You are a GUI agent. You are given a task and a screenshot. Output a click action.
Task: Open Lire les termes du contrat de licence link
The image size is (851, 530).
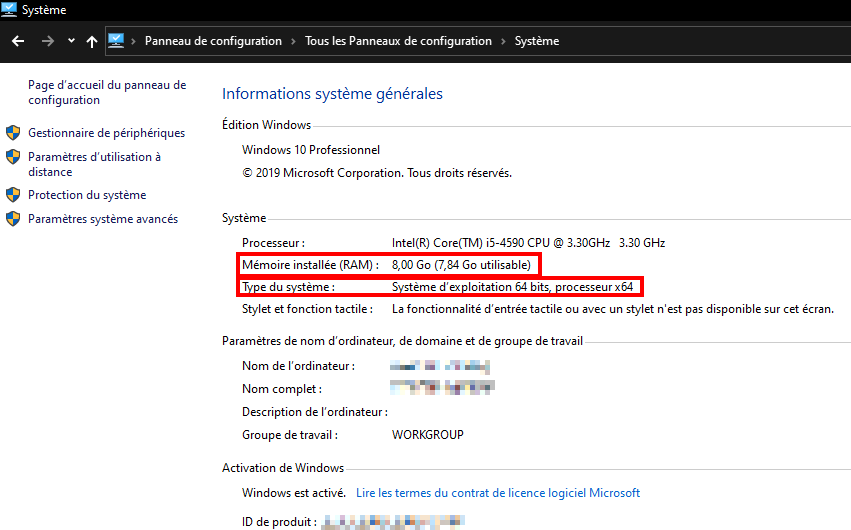tap(498, 493)
